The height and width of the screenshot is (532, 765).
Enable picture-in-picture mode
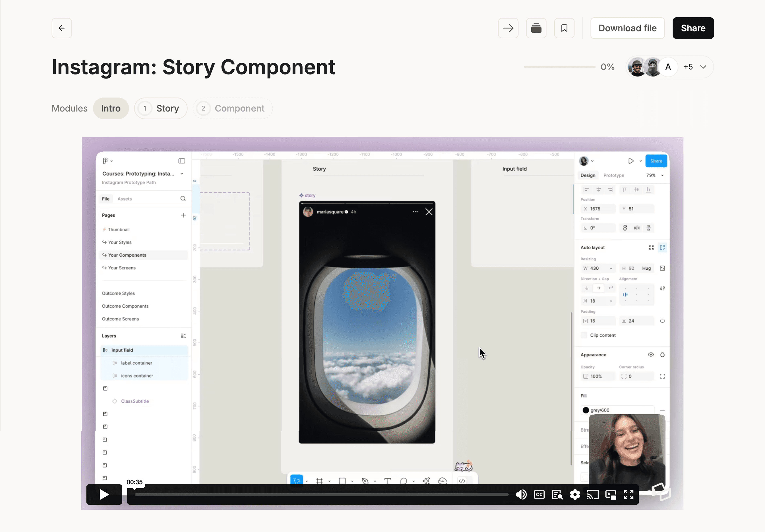tap(610, 495)
